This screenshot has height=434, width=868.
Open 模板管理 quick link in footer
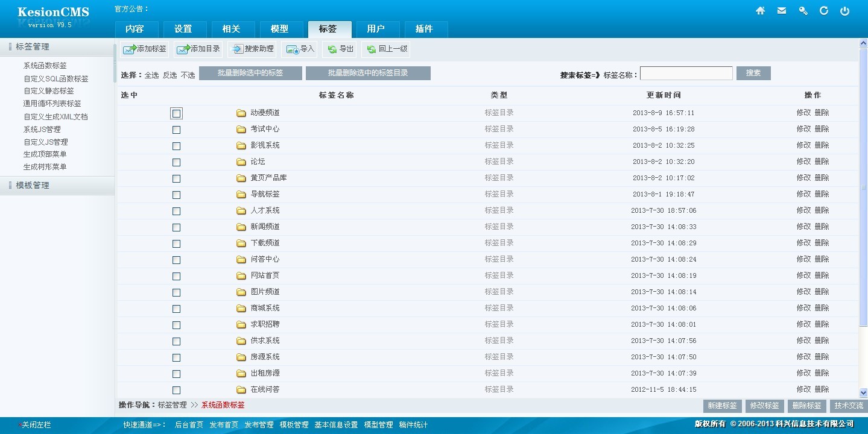click(294, 425)
